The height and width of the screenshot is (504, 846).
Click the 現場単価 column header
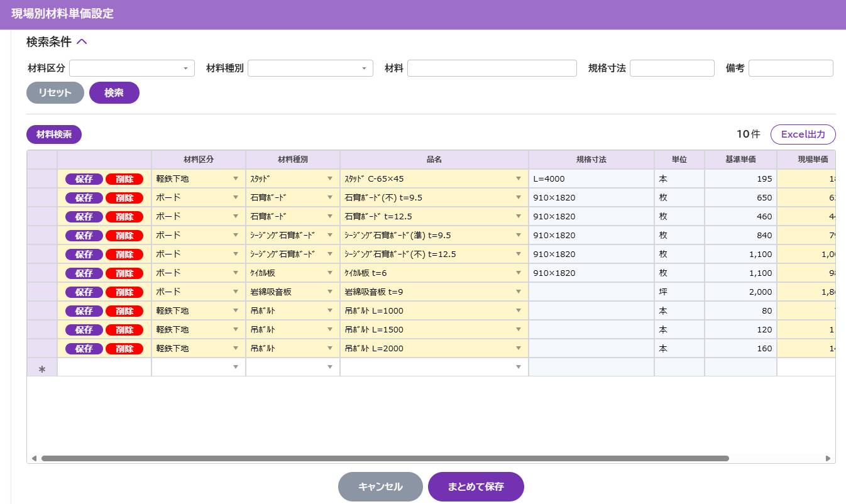click(x=806, y=160)
